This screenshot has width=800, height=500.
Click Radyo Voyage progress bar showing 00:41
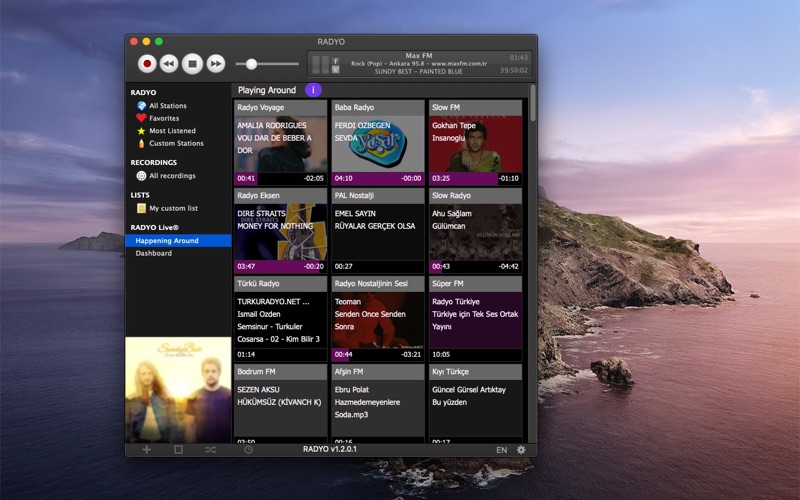[281, 179]
